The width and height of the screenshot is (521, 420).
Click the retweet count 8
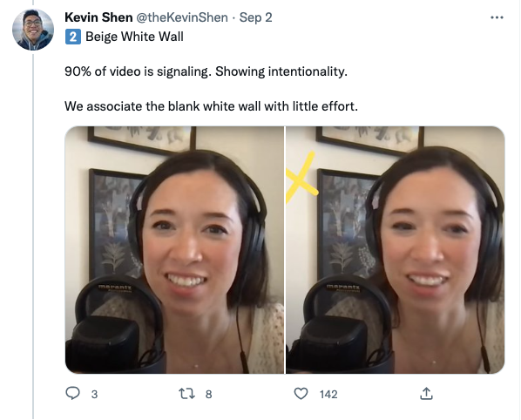click(x=209, y=394)
